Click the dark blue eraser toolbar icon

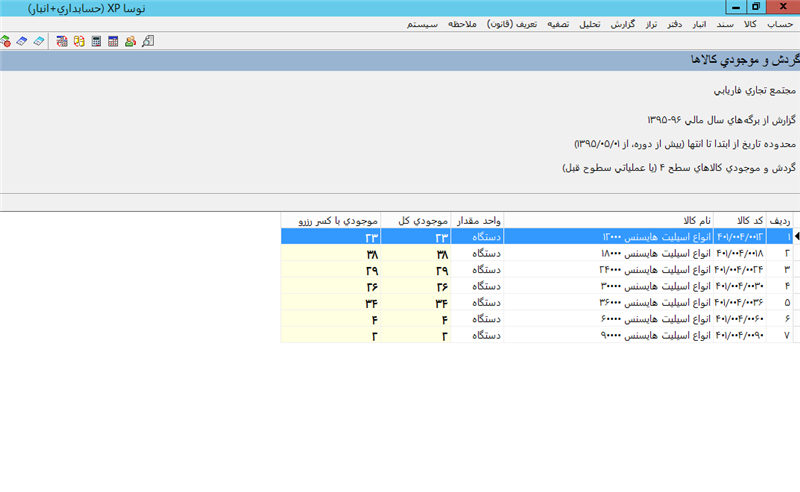[21, 42]
